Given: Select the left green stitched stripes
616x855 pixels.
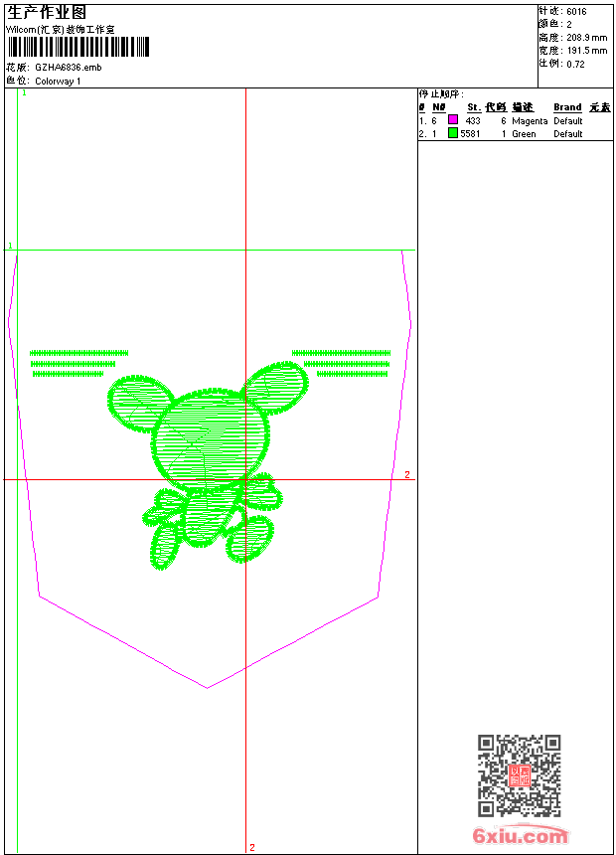Looking at the screenshot, I should (78, 364).
